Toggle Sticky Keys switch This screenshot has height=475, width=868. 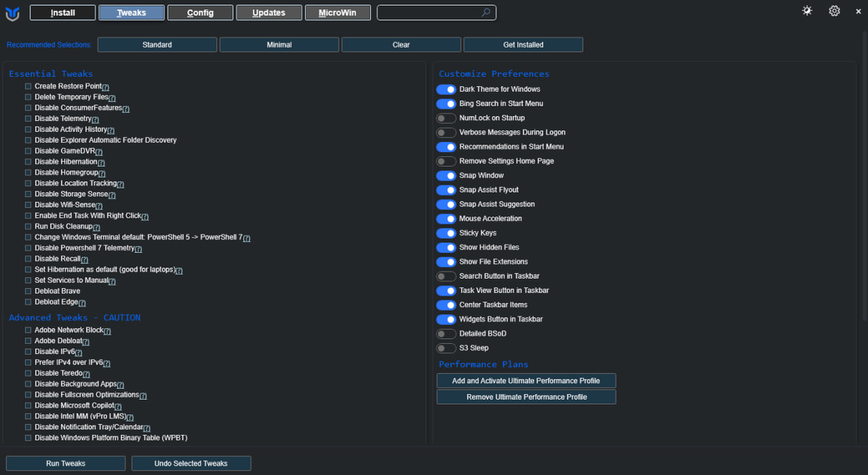446,233
